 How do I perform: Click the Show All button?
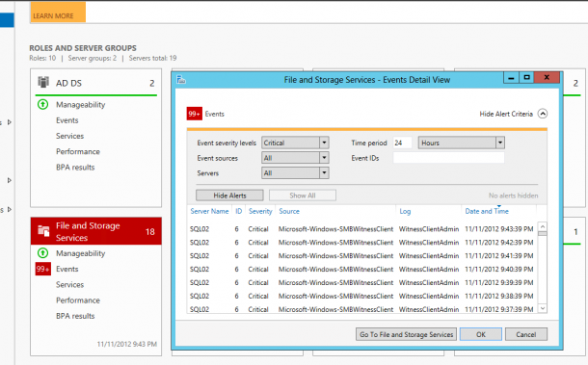[303, 196]
